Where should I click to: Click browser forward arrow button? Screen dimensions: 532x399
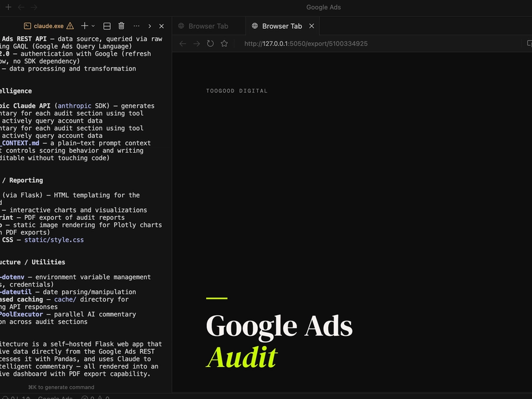[196, 43]
